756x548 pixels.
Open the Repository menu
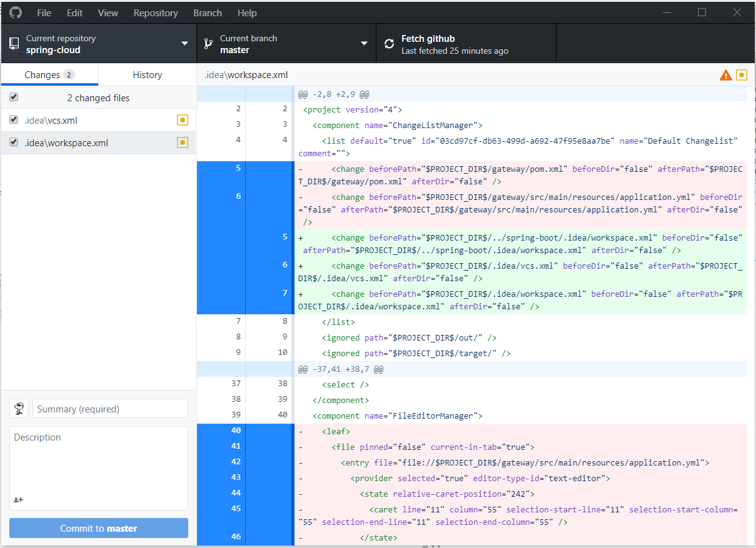pos(156,12)
